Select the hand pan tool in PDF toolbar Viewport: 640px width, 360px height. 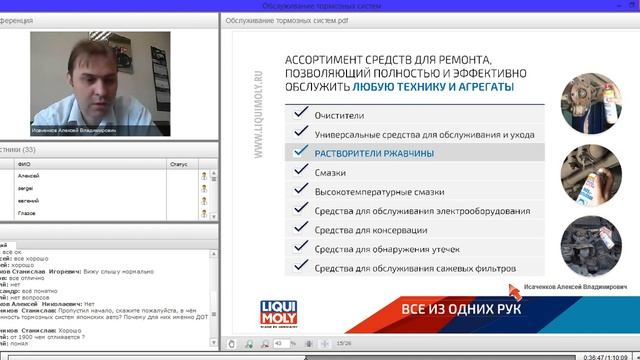tap(231, 344)
